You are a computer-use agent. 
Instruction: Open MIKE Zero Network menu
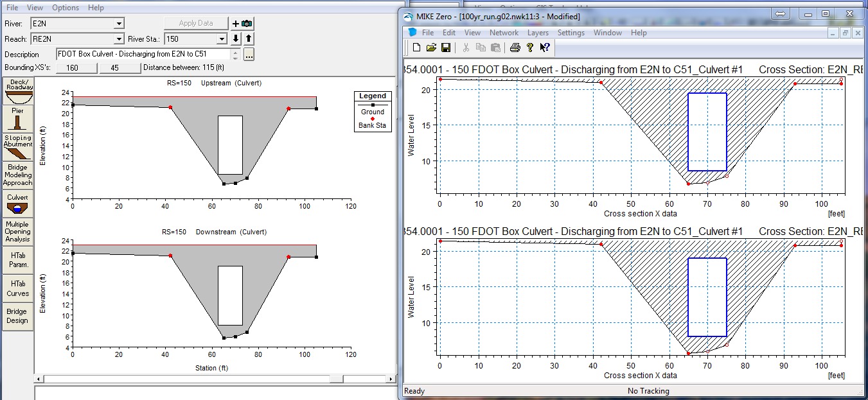504,33
